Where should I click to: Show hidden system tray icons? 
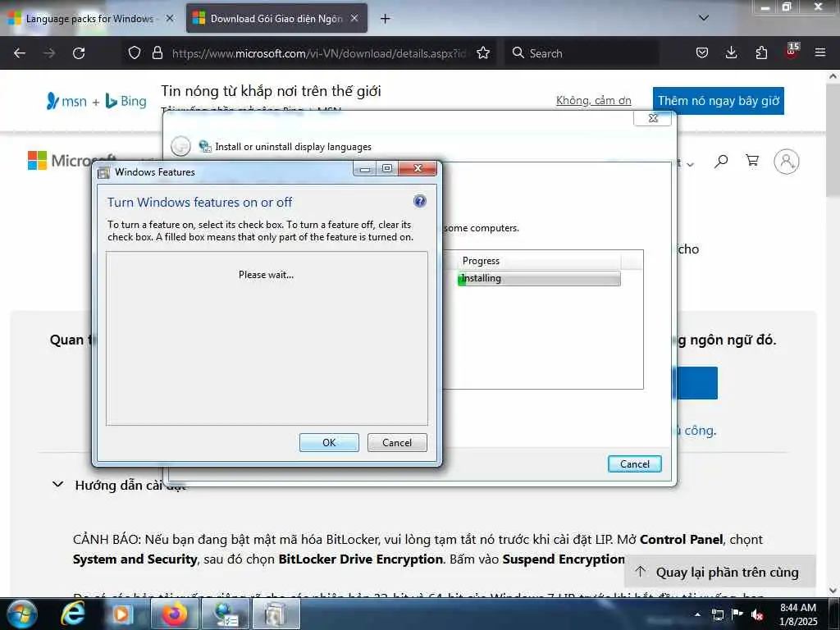pos(697,614)
